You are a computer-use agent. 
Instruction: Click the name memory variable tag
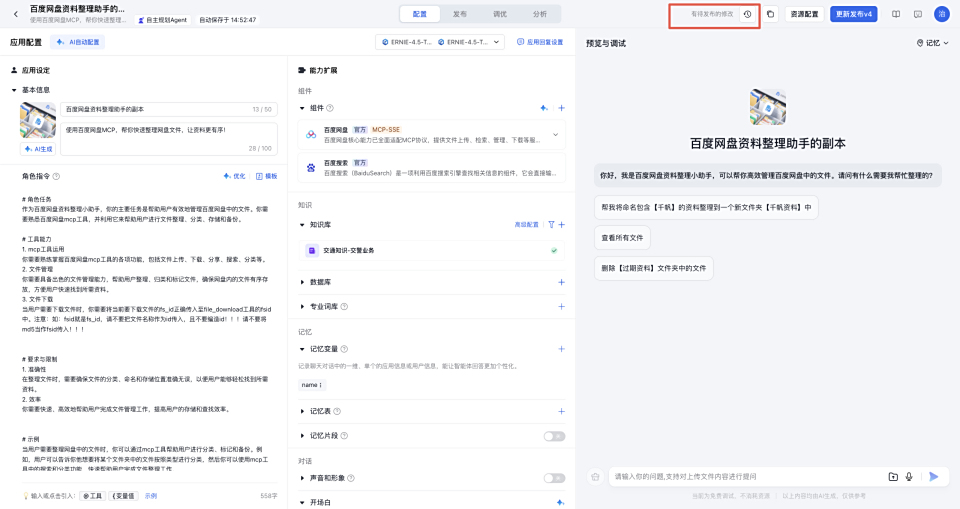pyautogui.click(x=312, y=385)
